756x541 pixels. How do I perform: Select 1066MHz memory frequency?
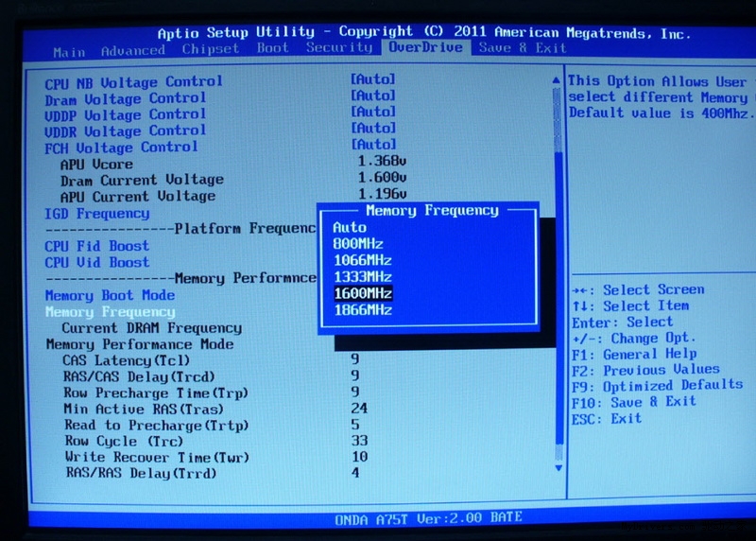(363, 260)
